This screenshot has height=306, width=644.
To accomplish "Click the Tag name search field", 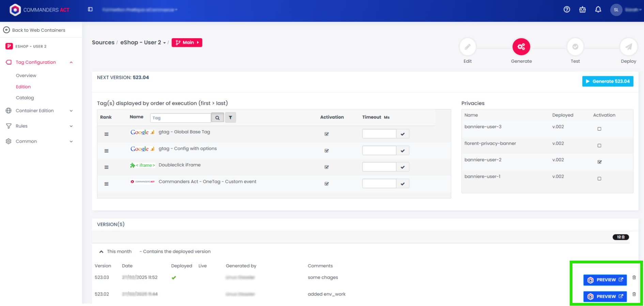I will click(180, 118).
